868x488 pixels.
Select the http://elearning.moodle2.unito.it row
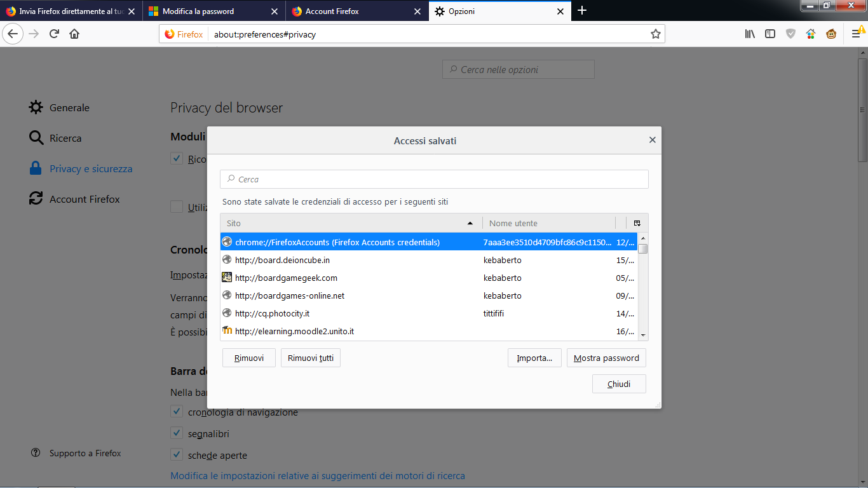[429, 331]
